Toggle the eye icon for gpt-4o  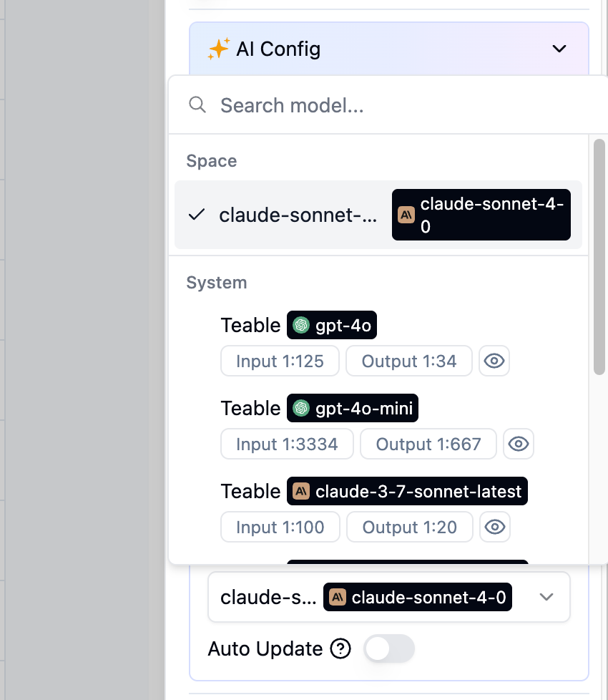(x=494, y=361)
